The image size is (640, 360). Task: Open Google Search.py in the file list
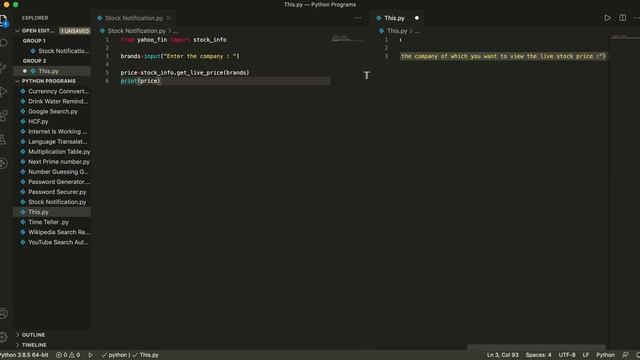(x=53, y=111)
